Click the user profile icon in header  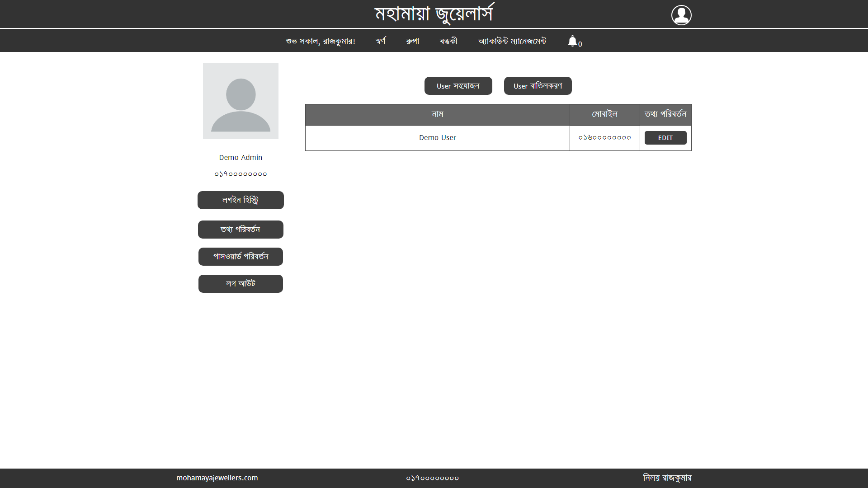pos(681,15)
